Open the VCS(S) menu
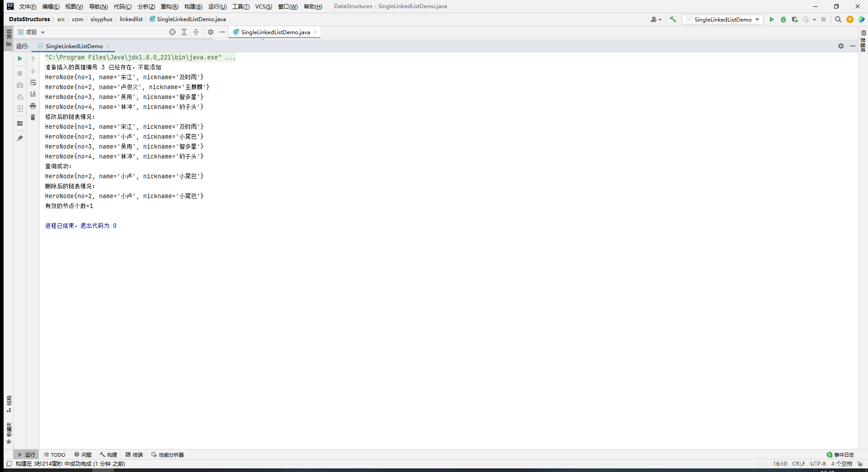 click(263, 6)
